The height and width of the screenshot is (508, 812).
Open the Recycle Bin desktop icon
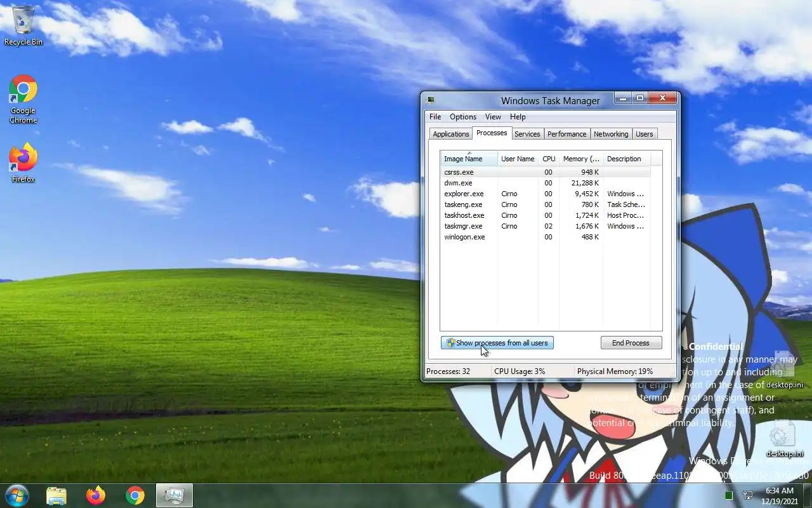click(x=23, y=25)
